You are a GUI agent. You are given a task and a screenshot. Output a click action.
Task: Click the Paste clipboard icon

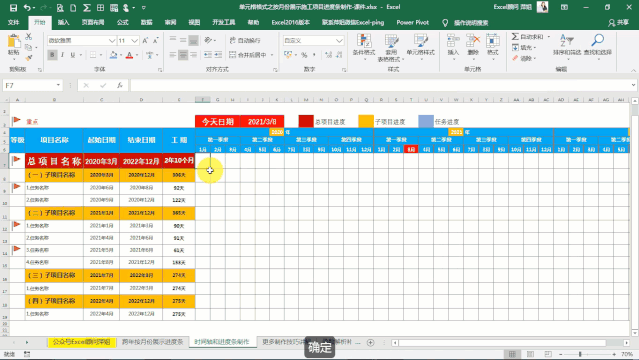[13, 41]
